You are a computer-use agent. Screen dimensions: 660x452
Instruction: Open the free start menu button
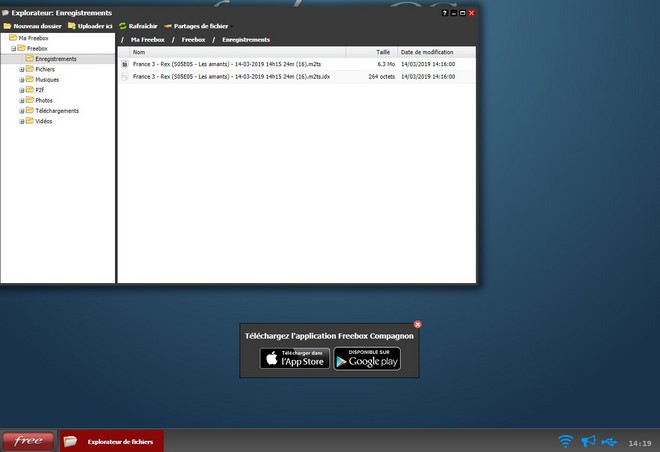point(28,441)
